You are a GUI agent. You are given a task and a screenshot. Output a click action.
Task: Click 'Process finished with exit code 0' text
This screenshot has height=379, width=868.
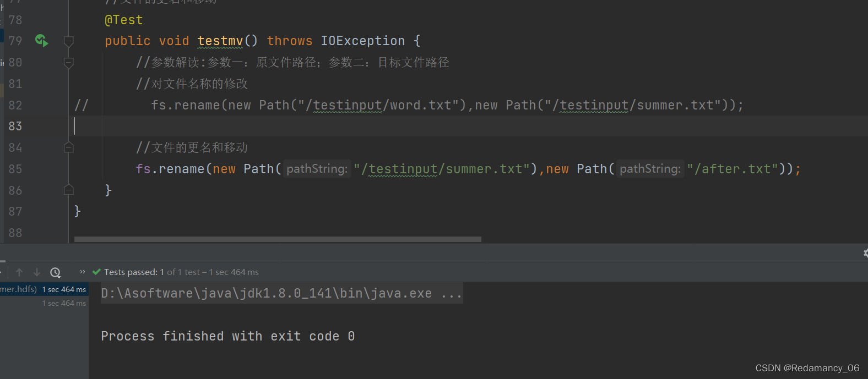[x=227, y=336]
